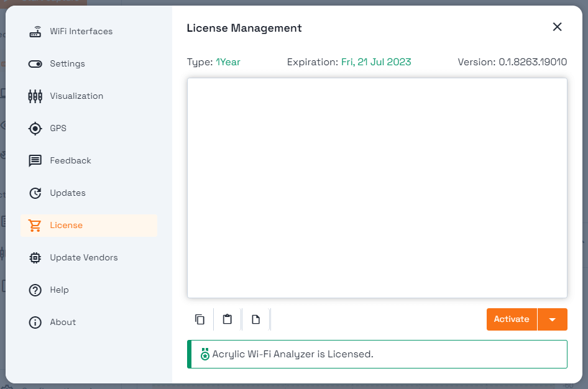Click the Feedback message icon
588x389 pixels.
click(35, 161)
